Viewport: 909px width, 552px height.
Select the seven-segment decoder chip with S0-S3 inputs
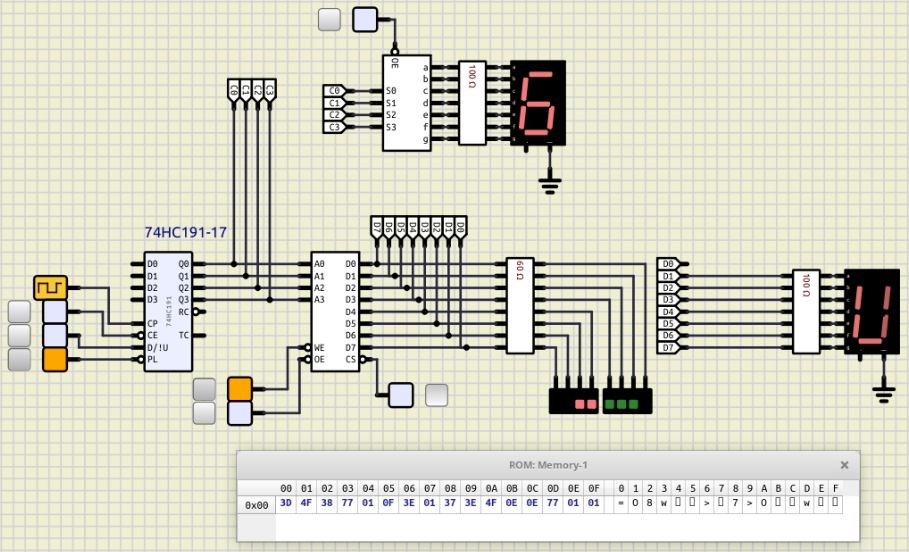coord(407,103)
